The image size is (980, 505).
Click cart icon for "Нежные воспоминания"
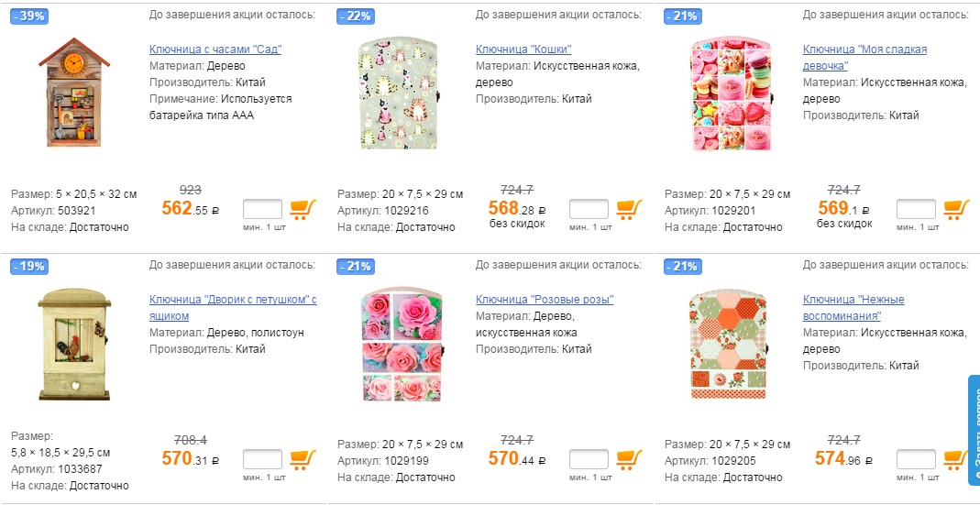pyautogui.click(x=956, y=459)
